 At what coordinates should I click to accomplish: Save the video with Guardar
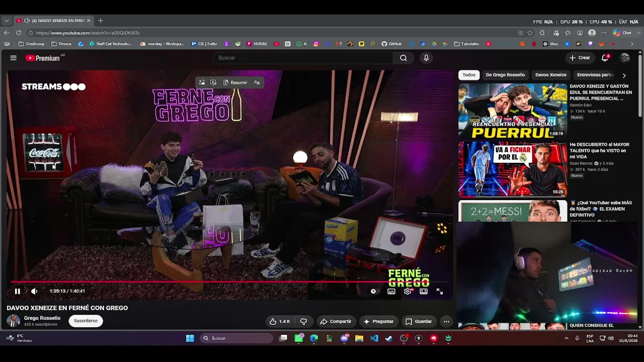[x=419, y=321]
